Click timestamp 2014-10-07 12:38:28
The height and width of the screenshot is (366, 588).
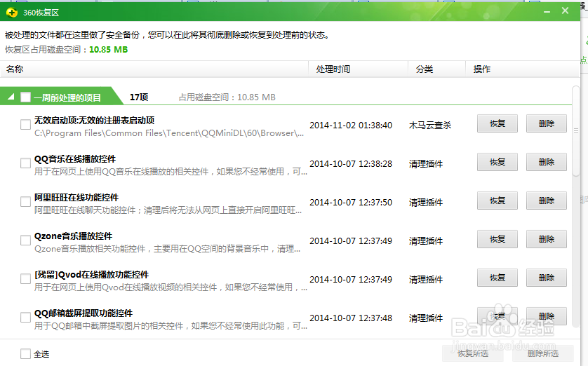coord(351,164)
